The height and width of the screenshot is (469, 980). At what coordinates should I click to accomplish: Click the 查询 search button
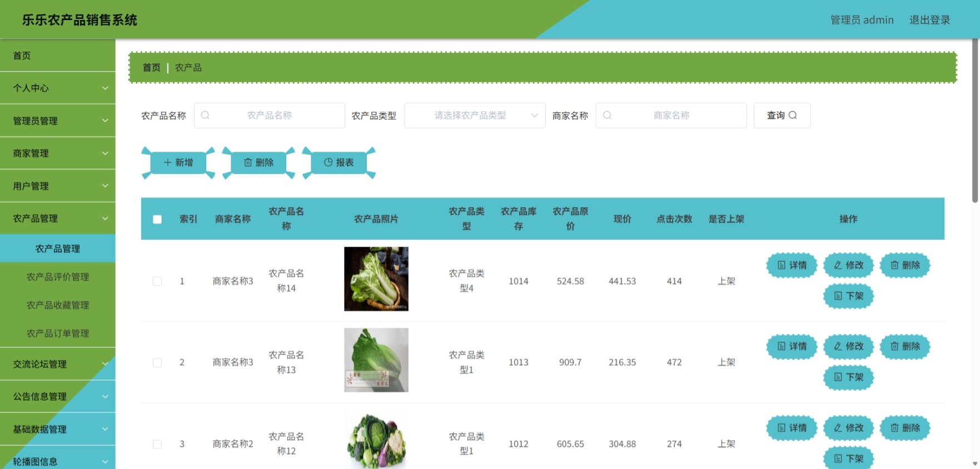[x=782, y=115]
